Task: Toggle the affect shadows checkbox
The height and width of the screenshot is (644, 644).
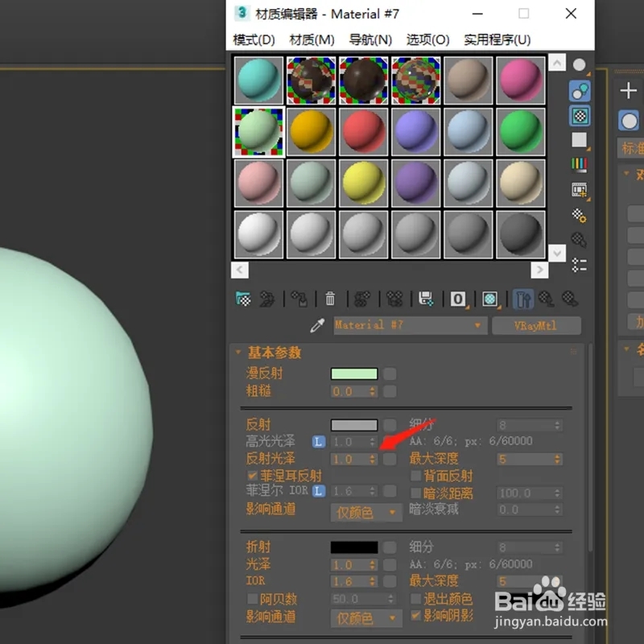Action: 415,615
